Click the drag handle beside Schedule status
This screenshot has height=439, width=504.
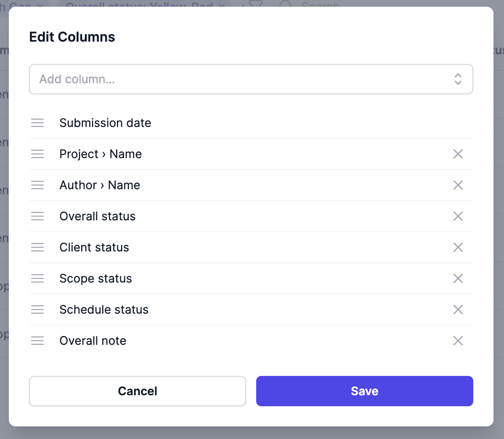[37, 309]
